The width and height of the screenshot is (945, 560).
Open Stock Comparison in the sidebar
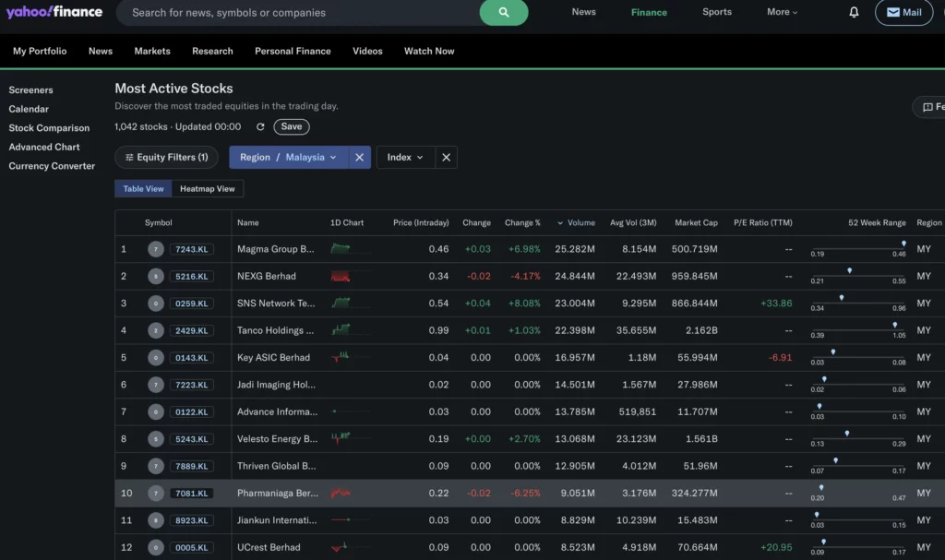(x=49, y=128)
